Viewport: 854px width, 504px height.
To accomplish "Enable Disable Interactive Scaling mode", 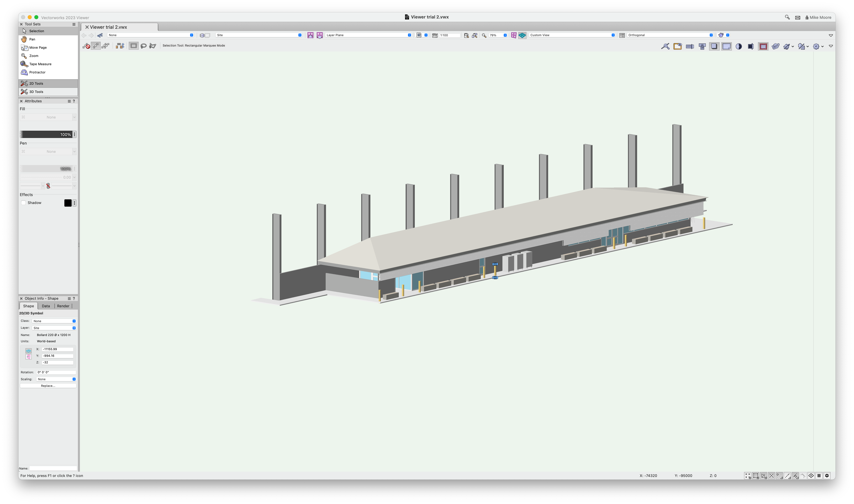I will click(86, 46).
